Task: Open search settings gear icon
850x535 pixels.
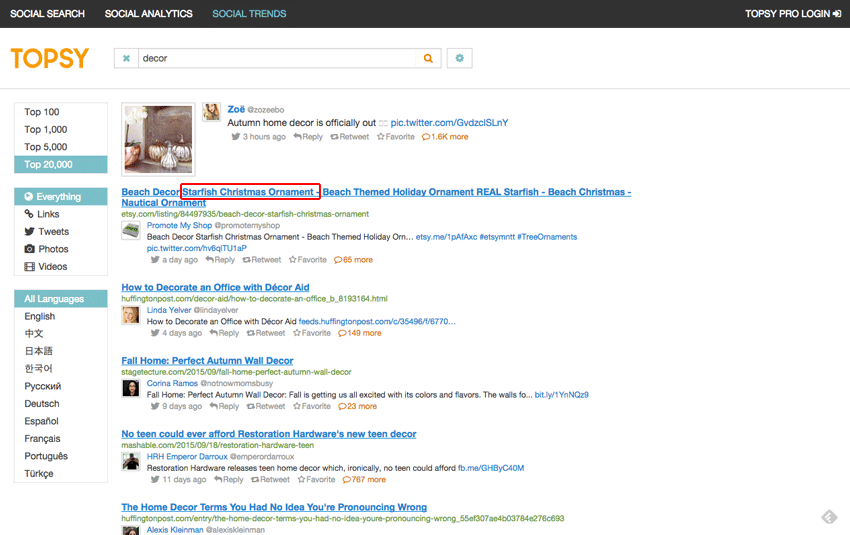Action: [460, 58]
